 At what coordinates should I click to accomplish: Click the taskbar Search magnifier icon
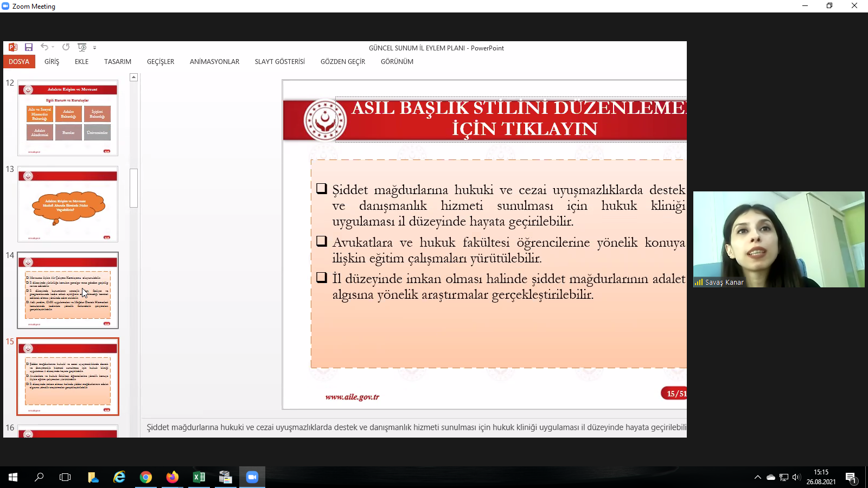point(39,477)
